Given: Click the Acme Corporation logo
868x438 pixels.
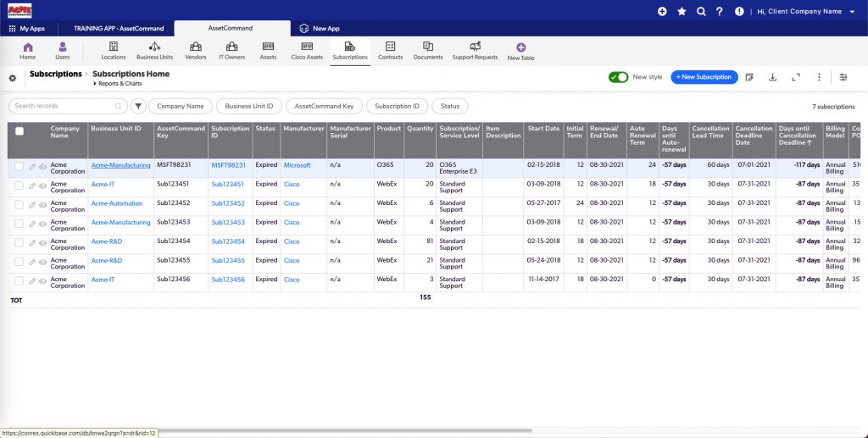Looking at the screenshot, I should (19, 10).
